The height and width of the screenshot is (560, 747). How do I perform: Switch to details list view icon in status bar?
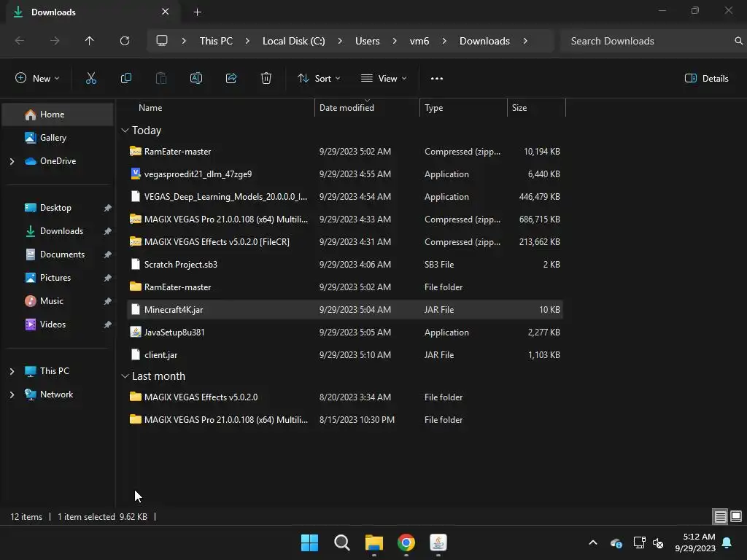(x=720, y=517)
